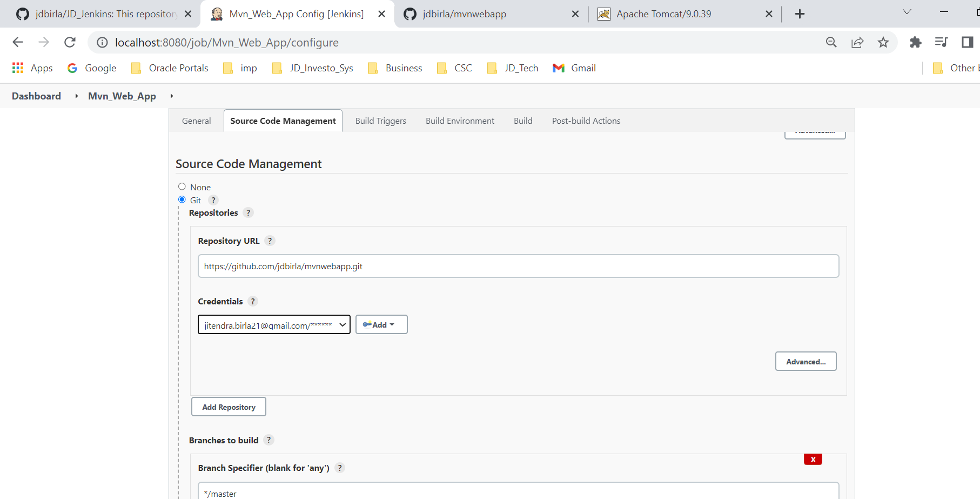Close the jdbirla/JD_Jenkins tab

point(188,14)
